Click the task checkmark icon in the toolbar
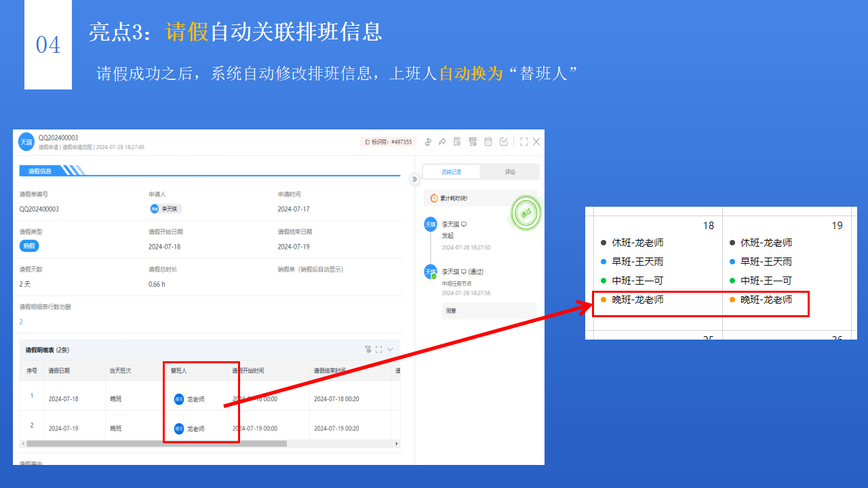Viewport: 868px width, 488px height. pos(504,142)
